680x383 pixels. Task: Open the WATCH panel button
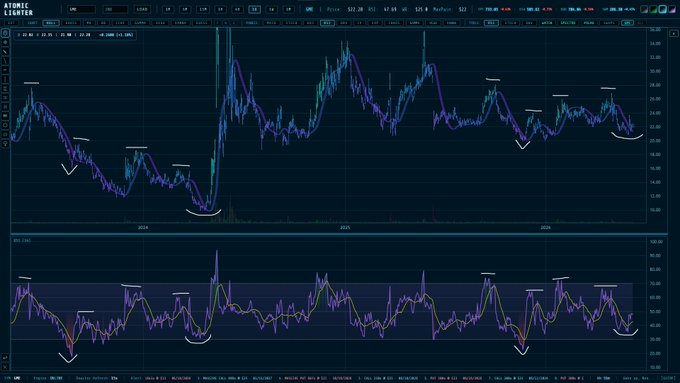(x=547, y=23)
